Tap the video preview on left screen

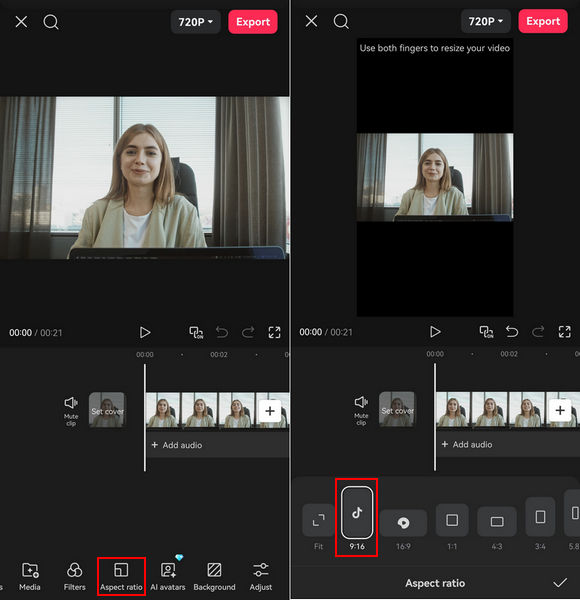[145, 178]
